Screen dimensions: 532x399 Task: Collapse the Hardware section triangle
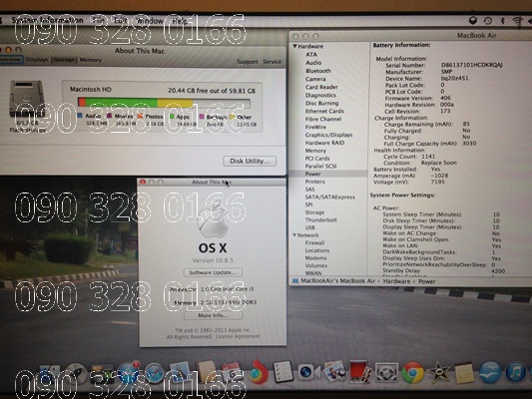click(x=294, y=46)
